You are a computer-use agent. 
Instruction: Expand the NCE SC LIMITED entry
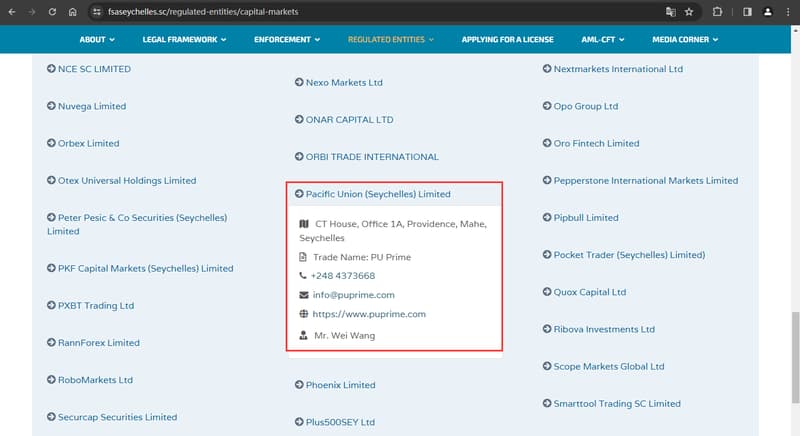[89, 69]
